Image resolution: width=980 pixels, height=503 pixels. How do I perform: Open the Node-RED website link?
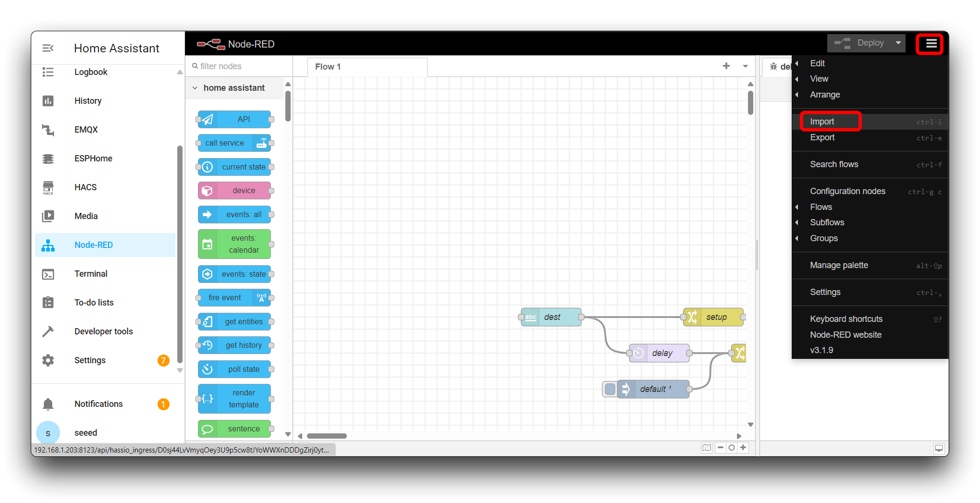[x=870, y=335]
